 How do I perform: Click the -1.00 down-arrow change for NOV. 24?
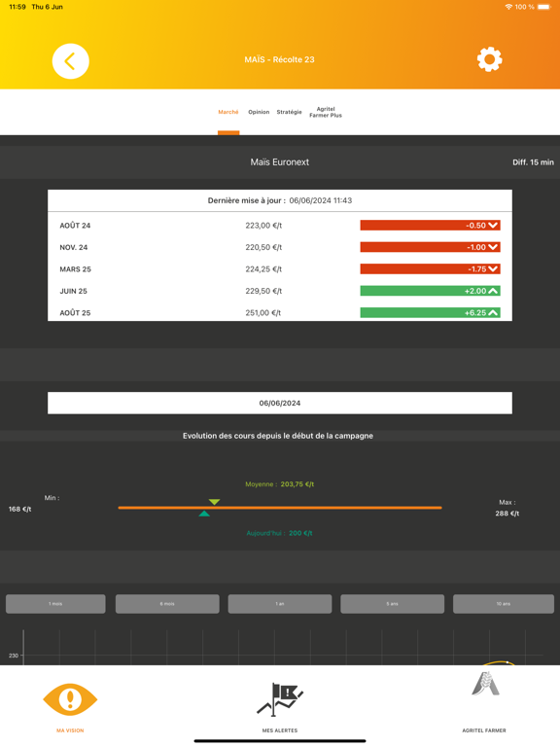(x=430, y=247)
